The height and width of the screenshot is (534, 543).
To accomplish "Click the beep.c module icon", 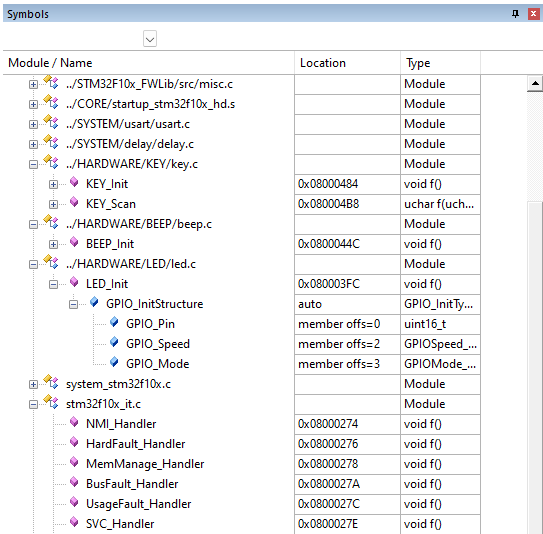I will pyautogui.click(x=51, y=222).
